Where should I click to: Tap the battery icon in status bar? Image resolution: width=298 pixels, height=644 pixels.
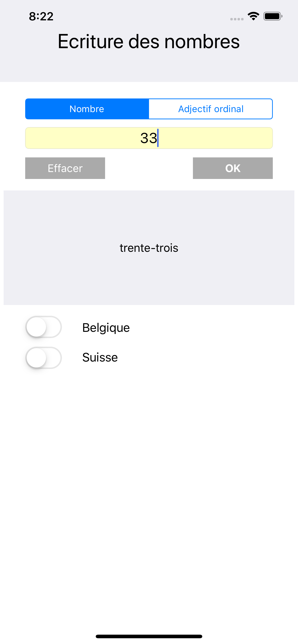(x=273, y=16)
